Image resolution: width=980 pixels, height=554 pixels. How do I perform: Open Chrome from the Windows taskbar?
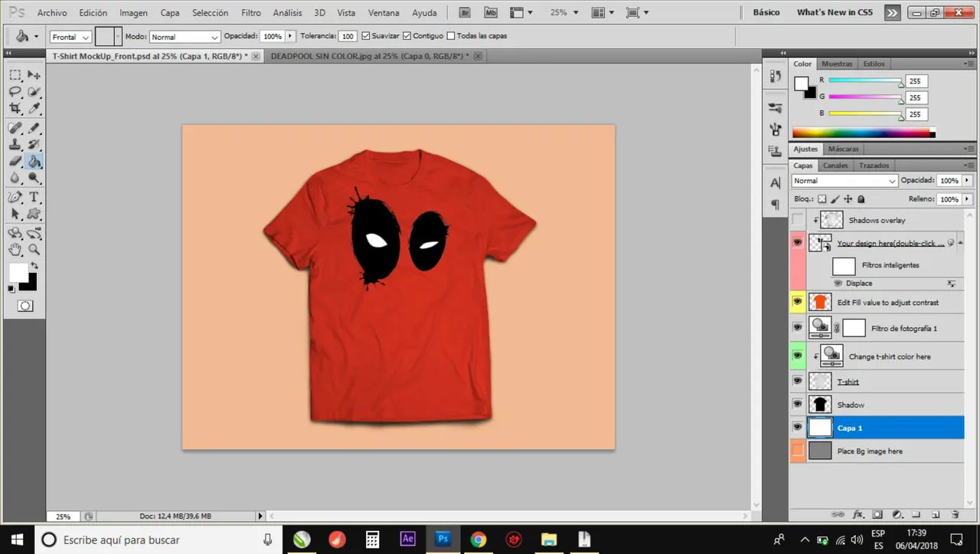point(479,539)
